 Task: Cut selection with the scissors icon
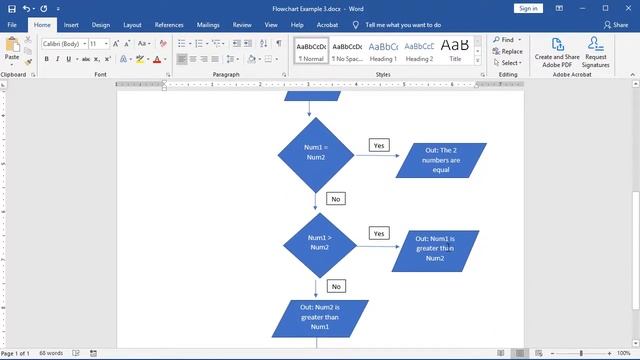(28, 40)
